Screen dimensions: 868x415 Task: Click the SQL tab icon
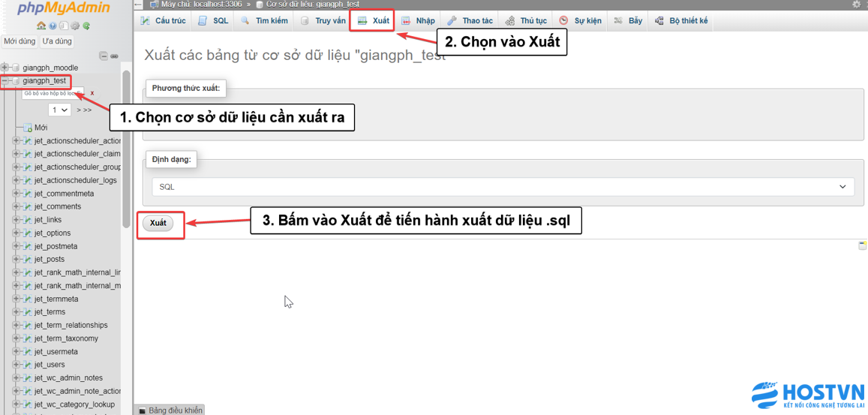click(x=203, y=21)
